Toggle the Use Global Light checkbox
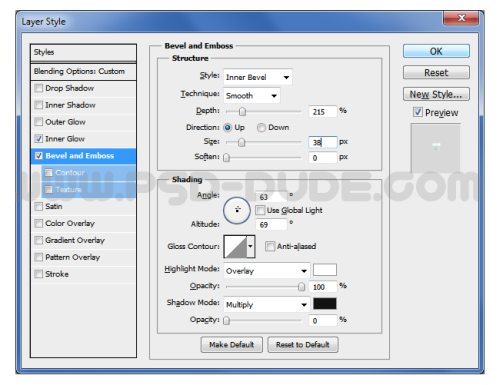 260,210
